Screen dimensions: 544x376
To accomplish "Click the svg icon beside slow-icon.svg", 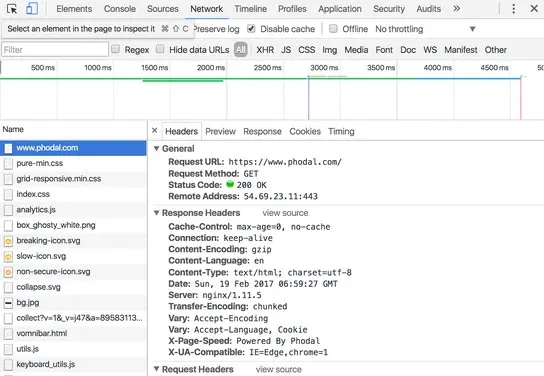I will click(8, 256).
